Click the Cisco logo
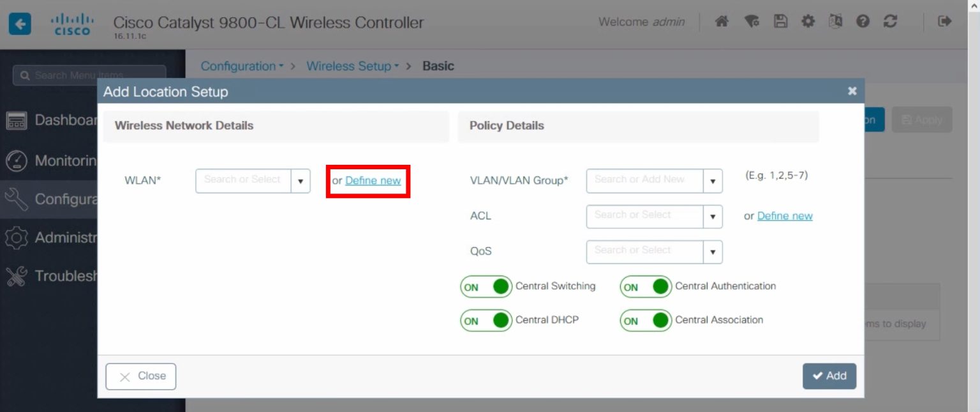This screenshot has height=412, width=980. point(72,24)
